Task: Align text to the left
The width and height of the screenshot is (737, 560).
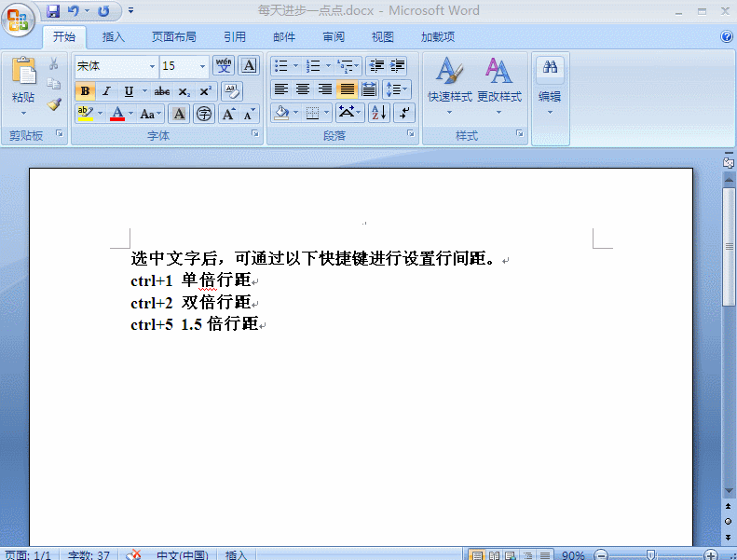Action: [x=281, y=89]
